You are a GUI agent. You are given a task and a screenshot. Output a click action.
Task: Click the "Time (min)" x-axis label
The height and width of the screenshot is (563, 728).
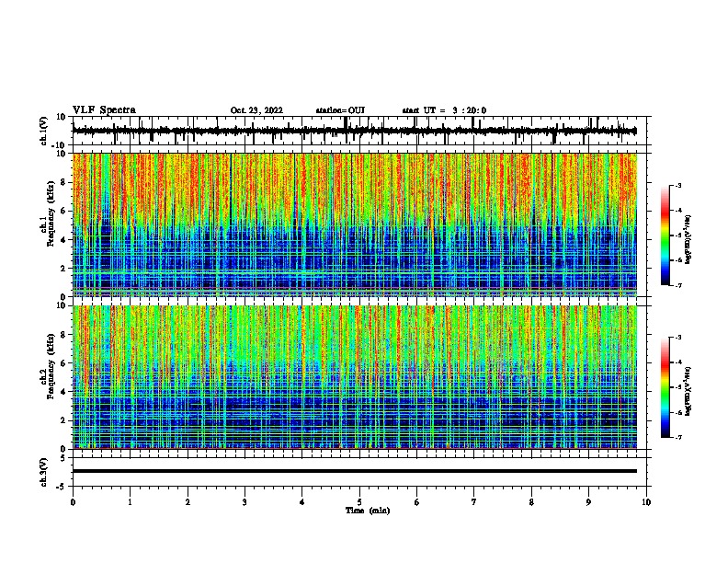pyautogui.click(x=368, y=511)
